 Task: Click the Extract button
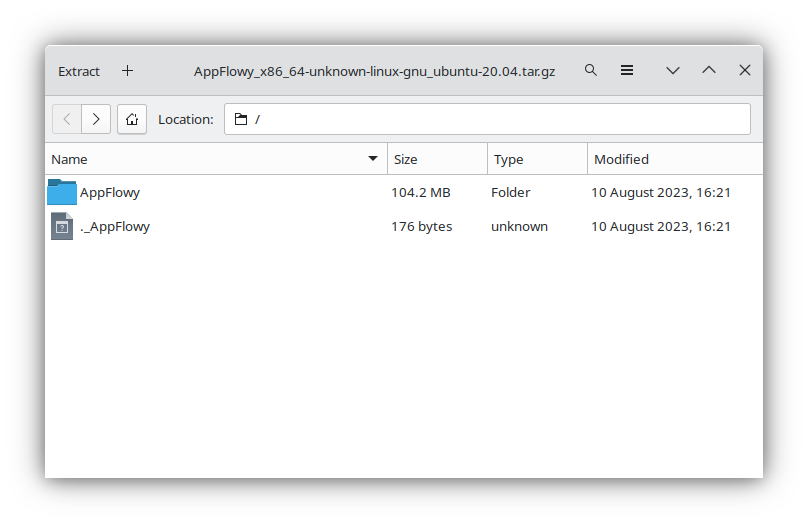pyautogui.click(x=79, y=71)
